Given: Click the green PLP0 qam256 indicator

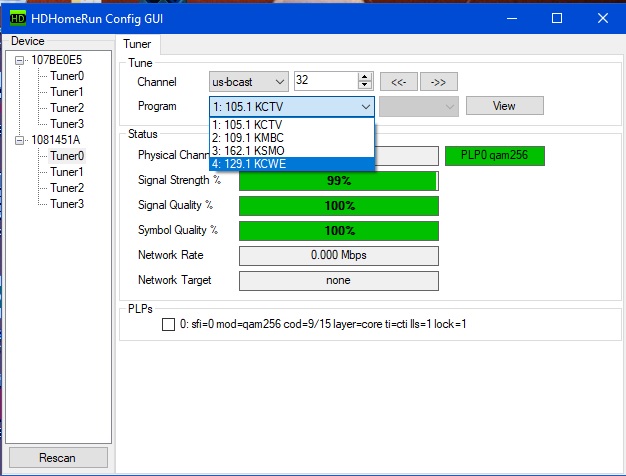Looking at the screenshot, I should [495, 155].
